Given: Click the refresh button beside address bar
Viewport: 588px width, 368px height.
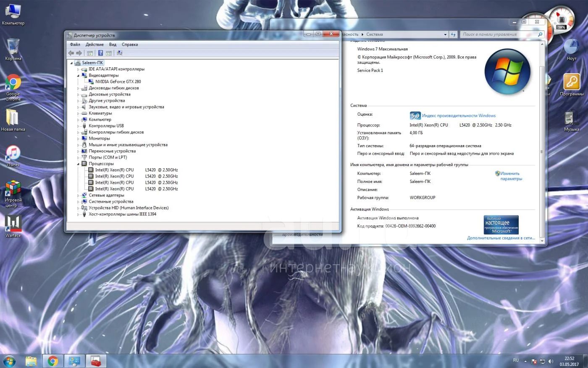Looking at the screenshot, I should click(453, 34).
